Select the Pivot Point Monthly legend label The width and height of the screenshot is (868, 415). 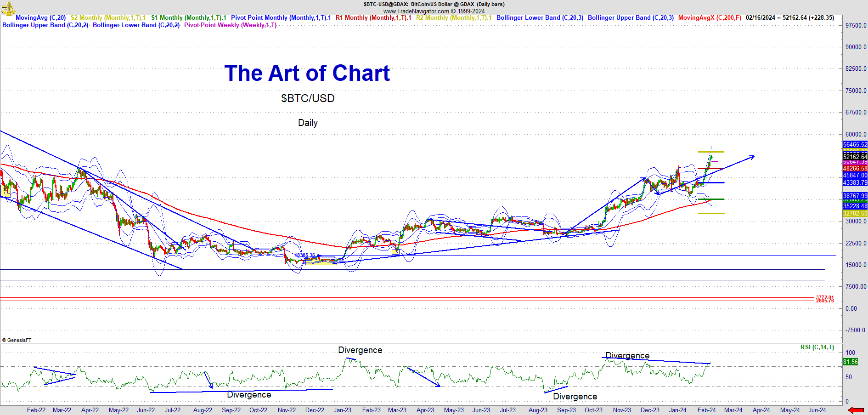click(281, 18)
